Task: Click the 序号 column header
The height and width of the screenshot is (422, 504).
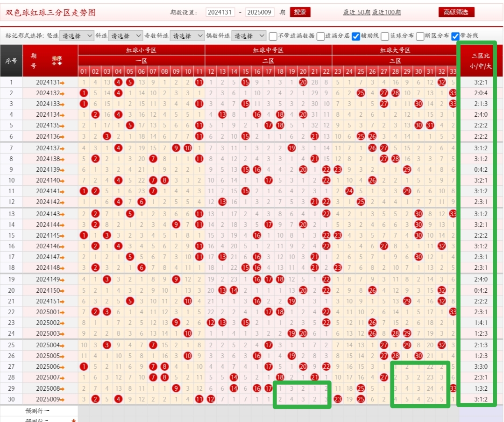Action: [x=11, y=61]
